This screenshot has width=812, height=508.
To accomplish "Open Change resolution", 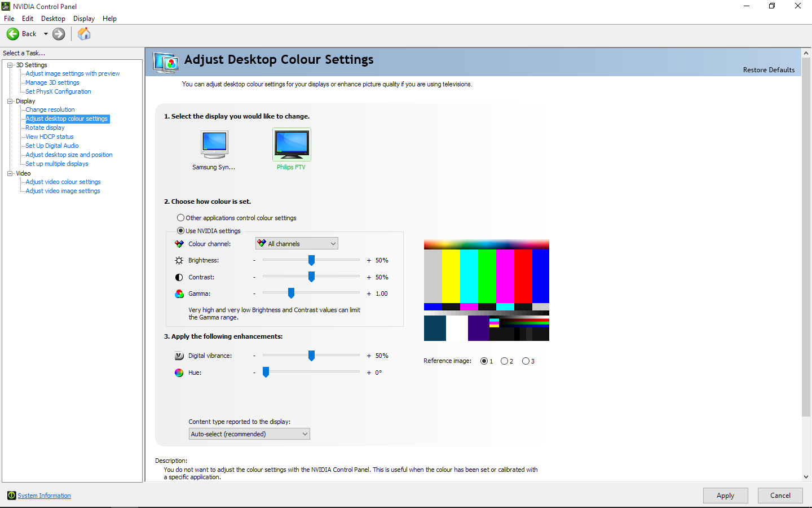I will tap(50, 110).
